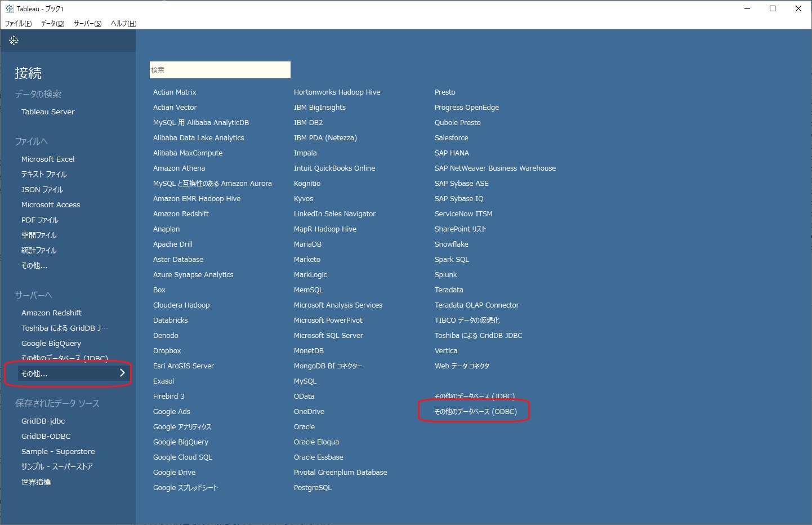Select Toshiba による GridDB in sidebar
This screenshot has height=525, width=812.
pyautogui.click(x=65, y=328)
